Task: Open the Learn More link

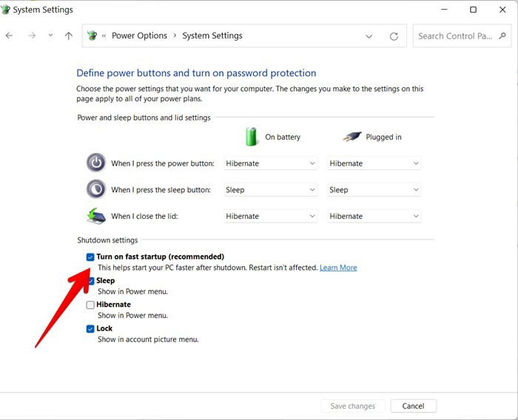Action: (x=338, y=268)
